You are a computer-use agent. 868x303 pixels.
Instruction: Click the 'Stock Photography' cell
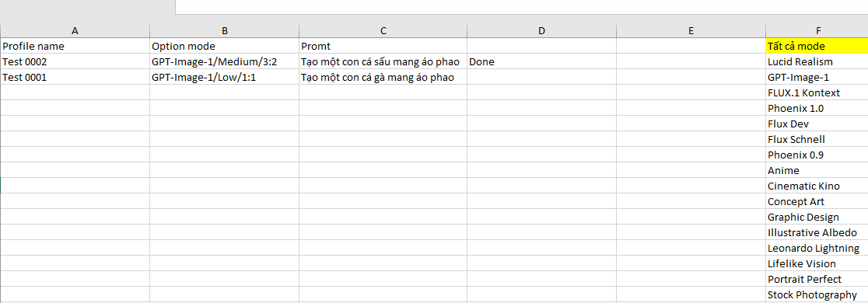(x=817, y=294)
